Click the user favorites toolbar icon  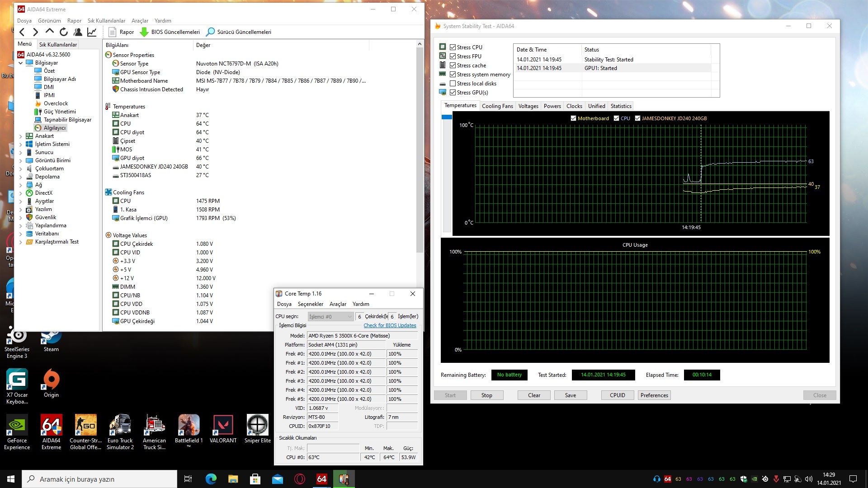[x=78, y=32]
